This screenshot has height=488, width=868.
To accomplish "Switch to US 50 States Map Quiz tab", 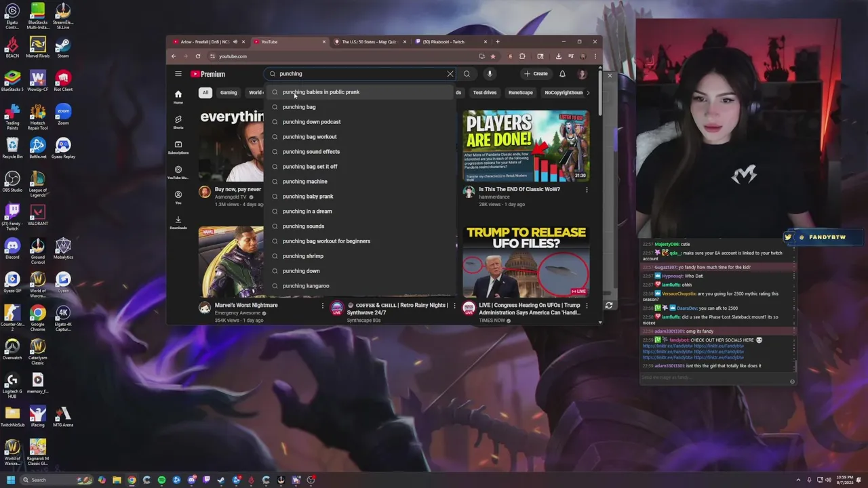I will pos(369,42).
